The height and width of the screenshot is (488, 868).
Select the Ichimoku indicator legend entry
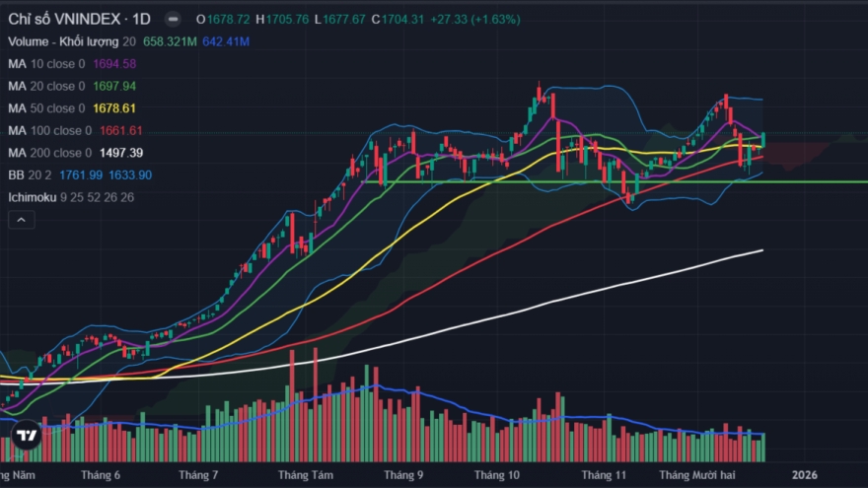[x=36, y=197]
